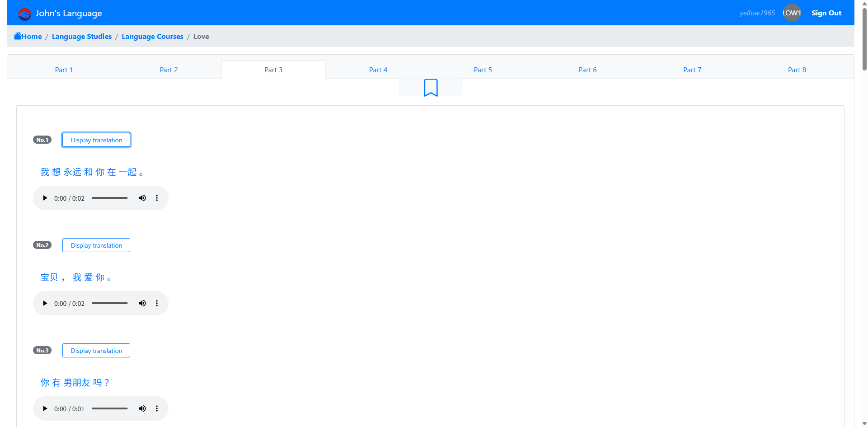Play audio for sentence No.1

(x=45, y=198)
